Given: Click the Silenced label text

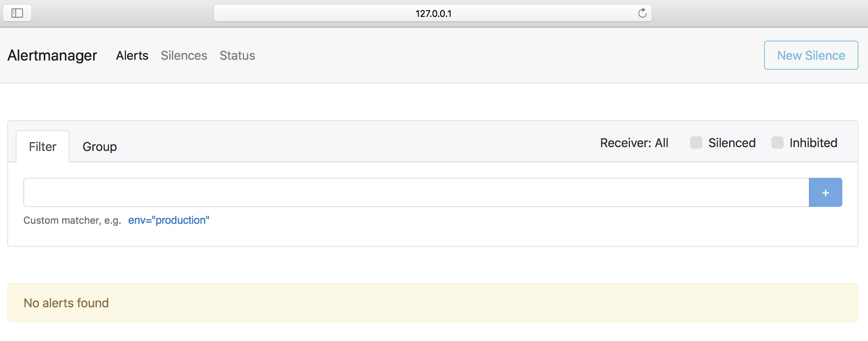Looking at the screenshot, I should pos(732,143).
